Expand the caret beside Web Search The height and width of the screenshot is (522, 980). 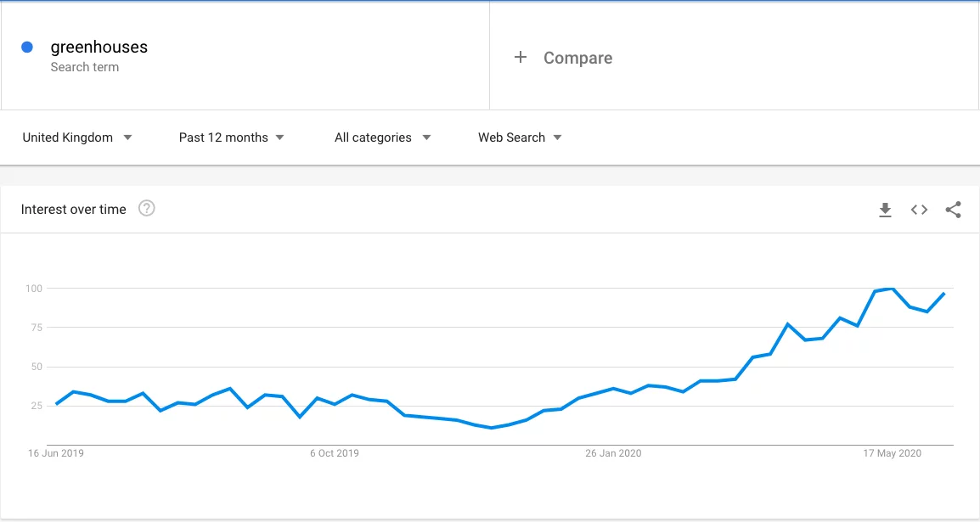[558, 137]
